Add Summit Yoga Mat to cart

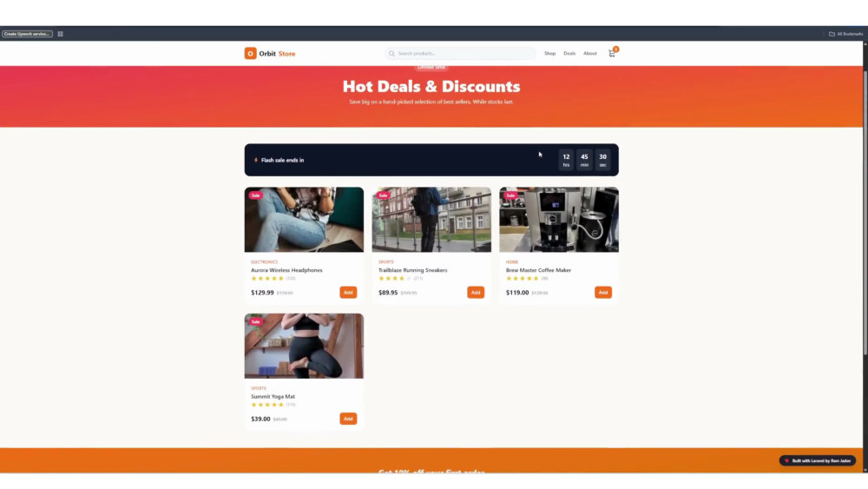coord(348,419)
